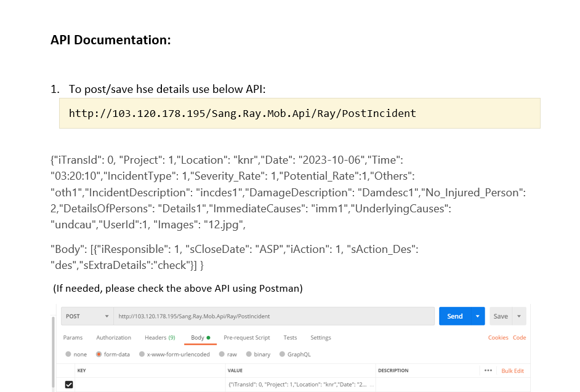
Task: Open the Save dropdown arrow
Action: (x=519, y=316)
